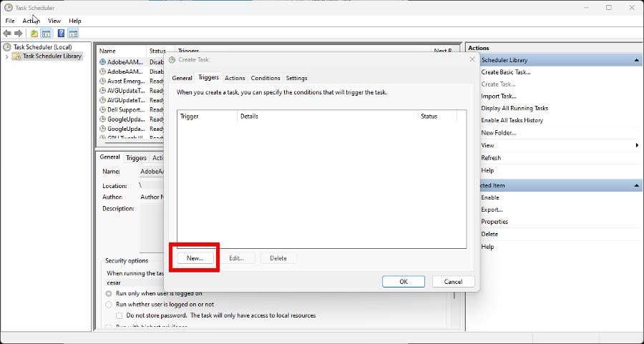Click the Up One Level folder icon
The width and height of the screenshot is (644, 344).
pyautogui.click(x=34, y=33)
